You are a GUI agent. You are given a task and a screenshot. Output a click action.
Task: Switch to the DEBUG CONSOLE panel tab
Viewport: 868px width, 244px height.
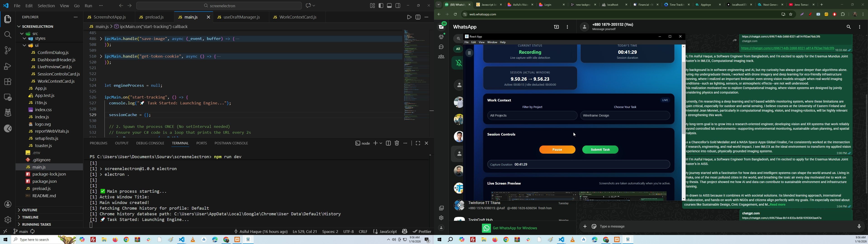click(150, 143)
